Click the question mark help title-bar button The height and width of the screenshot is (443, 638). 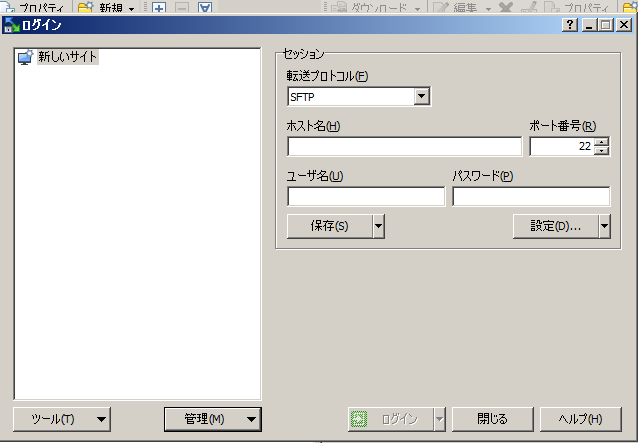[x=570, y=25]
